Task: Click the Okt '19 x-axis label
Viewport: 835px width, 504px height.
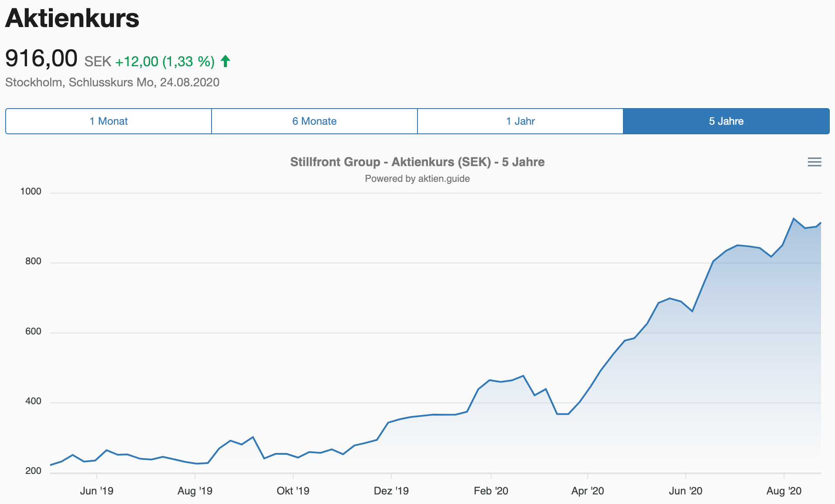Action: pos(293,491)
